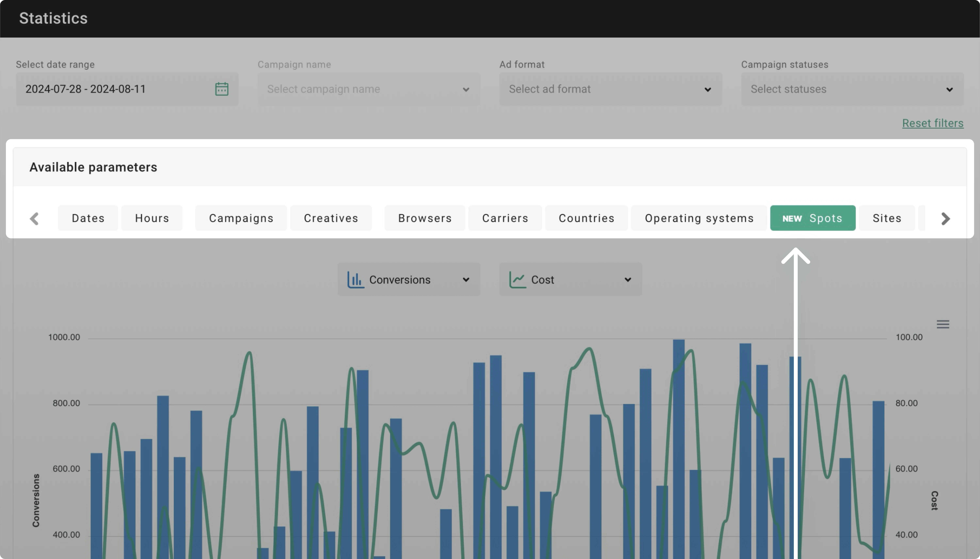Choose the Creatives parameter
This screenshot has width=980, height=559.
click(x=331, y=218)
